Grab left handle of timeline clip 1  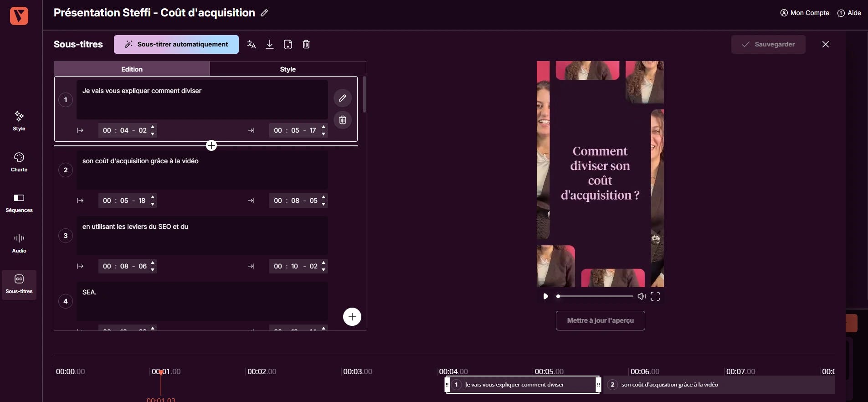447,385
